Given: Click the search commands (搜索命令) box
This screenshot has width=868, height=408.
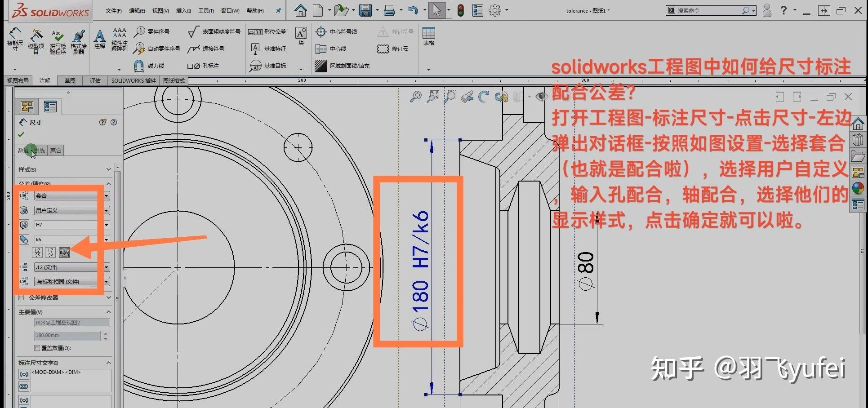Looking at the screenshot, I should [x=711, y=10].
